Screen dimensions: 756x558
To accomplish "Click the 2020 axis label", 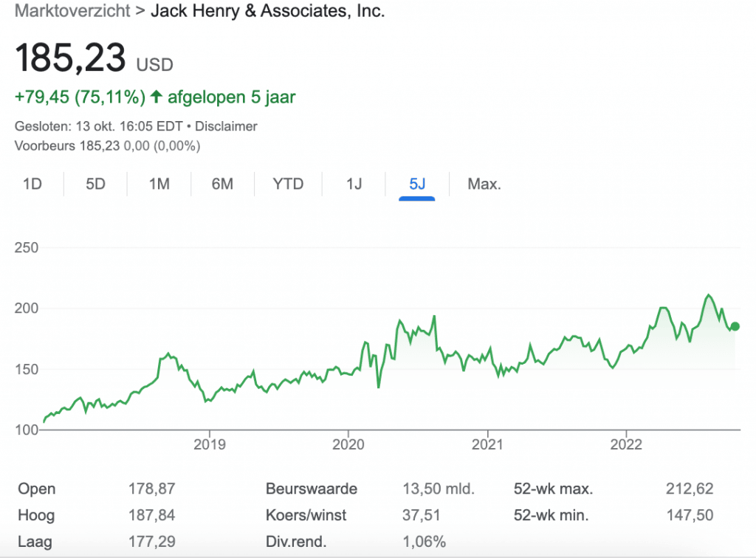I will point(348,444).
